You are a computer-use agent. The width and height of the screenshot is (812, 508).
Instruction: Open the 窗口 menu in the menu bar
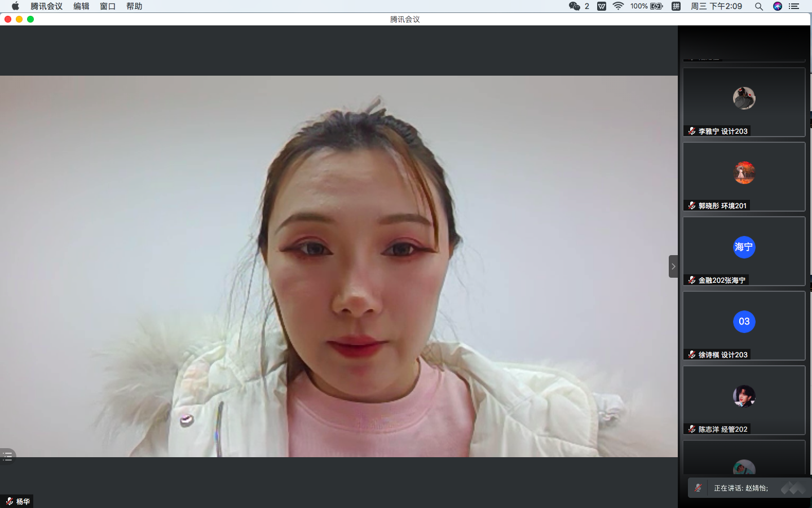pos(108,6)
